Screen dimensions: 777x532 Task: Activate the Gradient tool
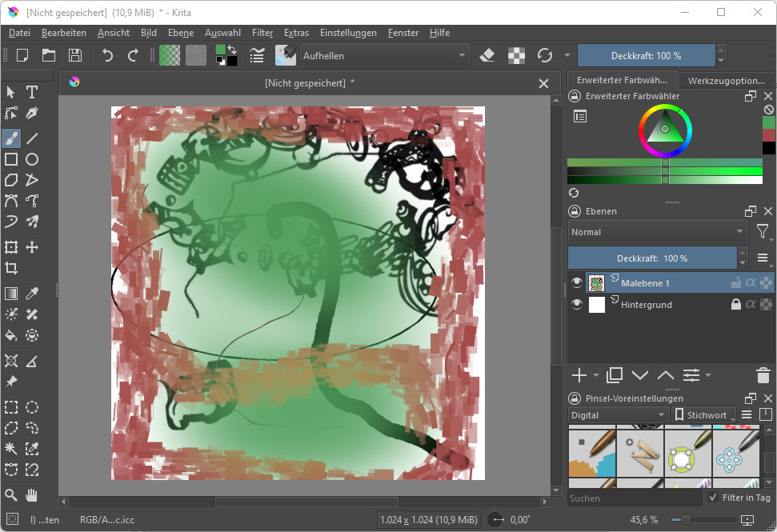tap(11, 293)
